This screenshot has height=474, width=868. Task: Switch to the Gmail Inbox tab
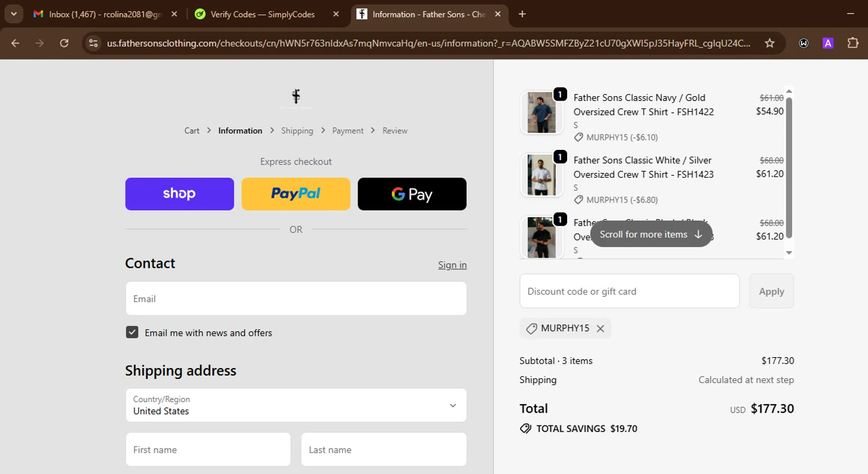[105, 14]
